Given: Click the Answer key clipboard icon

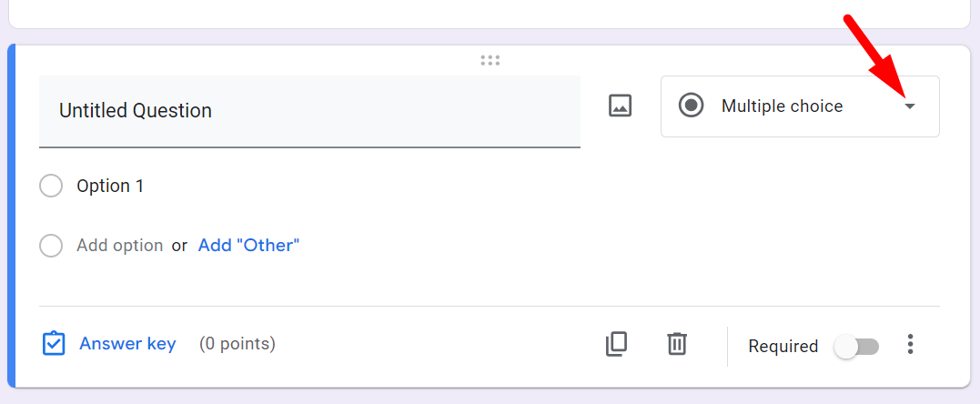Looking at the screenshot, I should pos(54,344).
